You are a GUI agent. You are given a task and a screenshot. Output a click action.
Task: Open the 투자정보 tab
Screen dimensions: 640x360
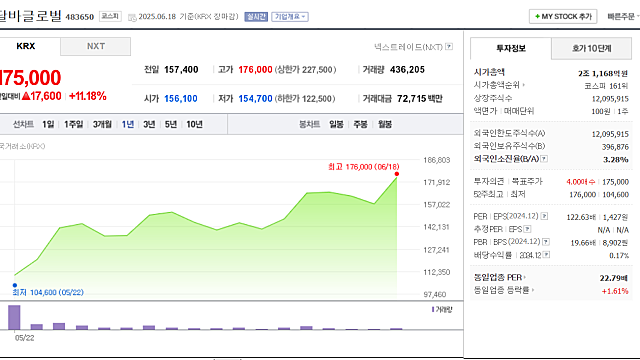click(x=511, y=49)
